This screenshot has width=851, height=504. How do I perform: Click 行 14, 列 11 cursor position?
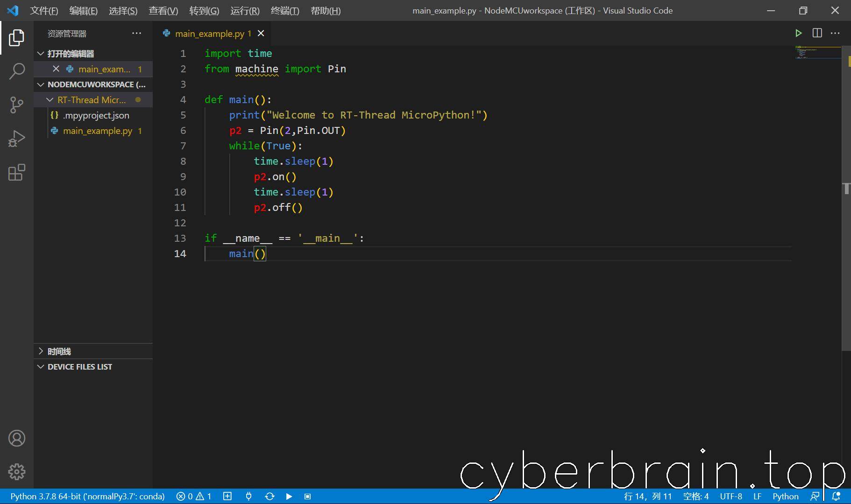648,496
